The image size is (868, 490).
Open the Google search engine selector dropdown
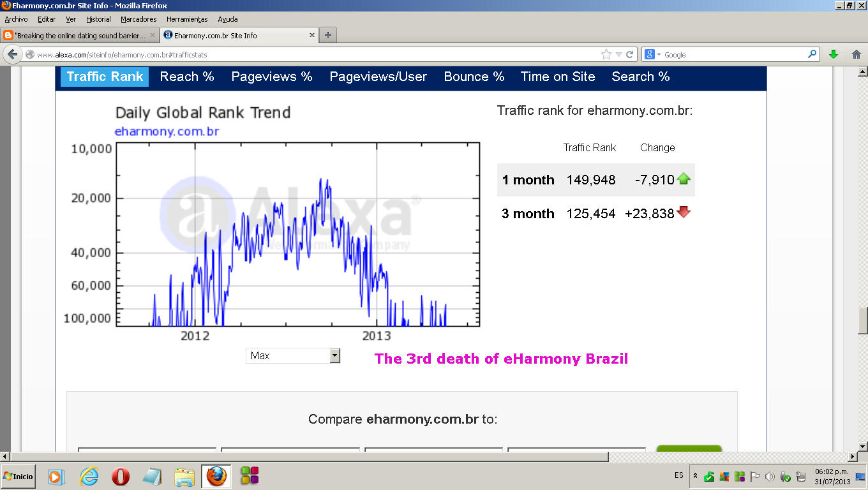coord(652,55)
